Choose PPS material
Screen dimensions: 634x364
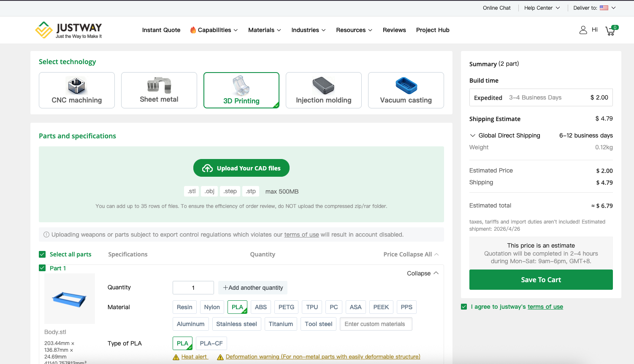click(406, 307)
